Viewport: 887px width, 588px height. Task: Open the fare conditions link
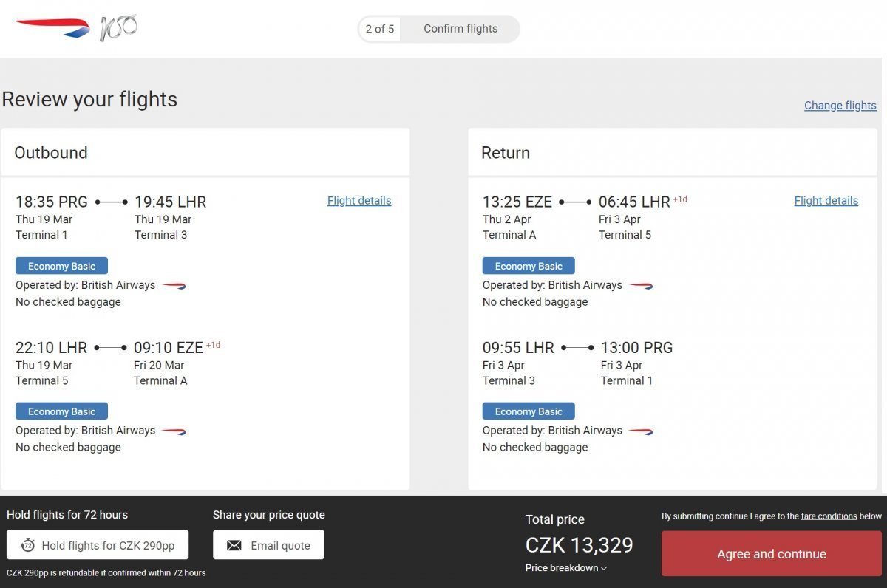pos(829,516)
